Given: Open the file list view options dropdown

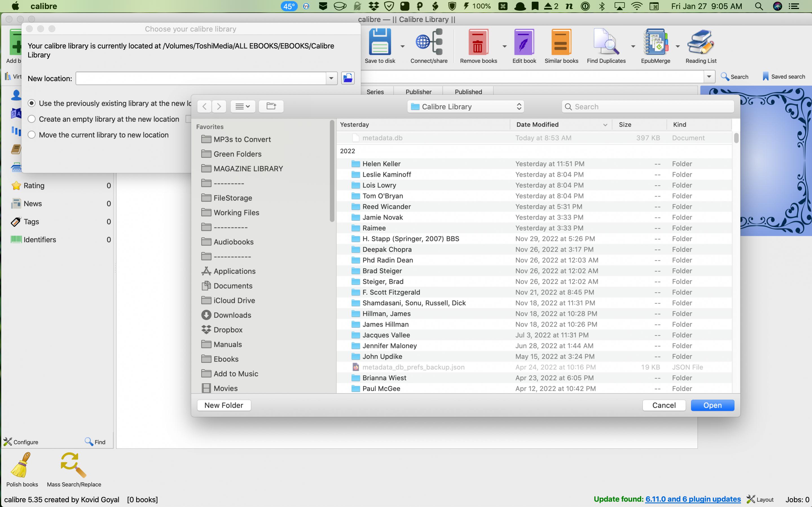Looking at the screenshot, I should [x=243, y=107].
